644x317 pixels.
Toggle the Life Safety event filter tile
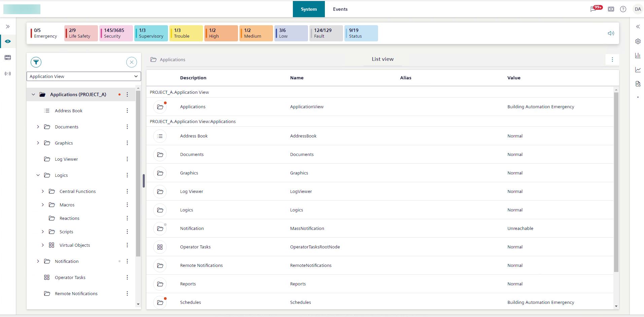click(x=81, y=33)
